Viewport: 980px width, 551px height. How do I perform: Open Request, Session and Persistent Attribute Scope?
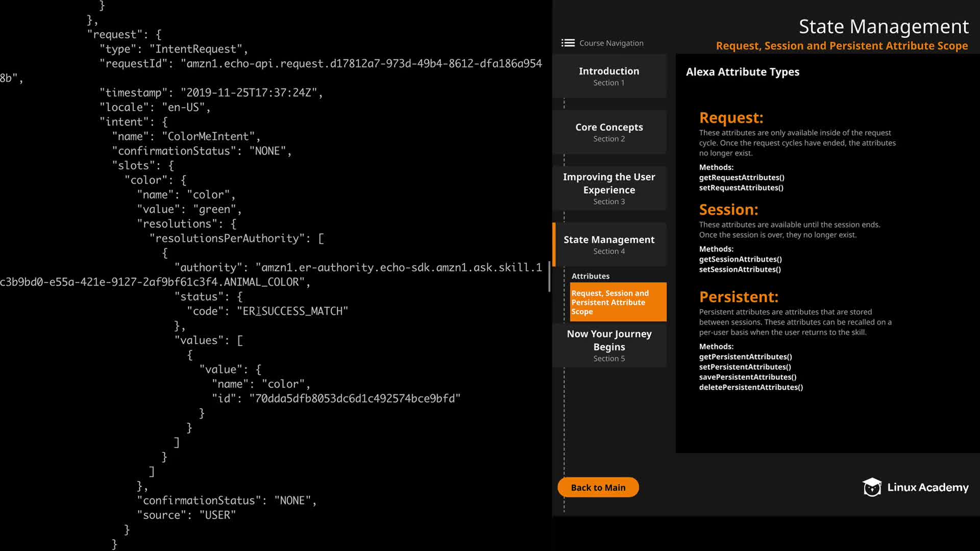pyautogui.click(x=618, y=302)
